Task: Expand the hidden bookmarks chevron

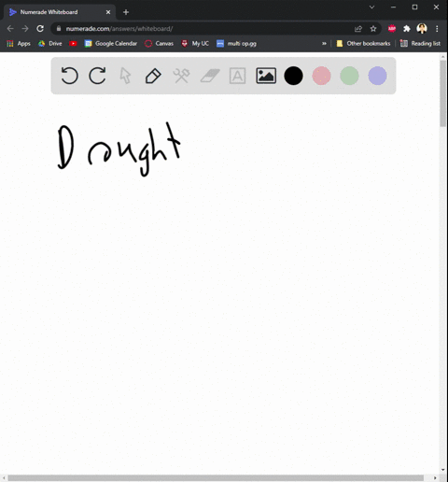Action: (x=324, y=44)
